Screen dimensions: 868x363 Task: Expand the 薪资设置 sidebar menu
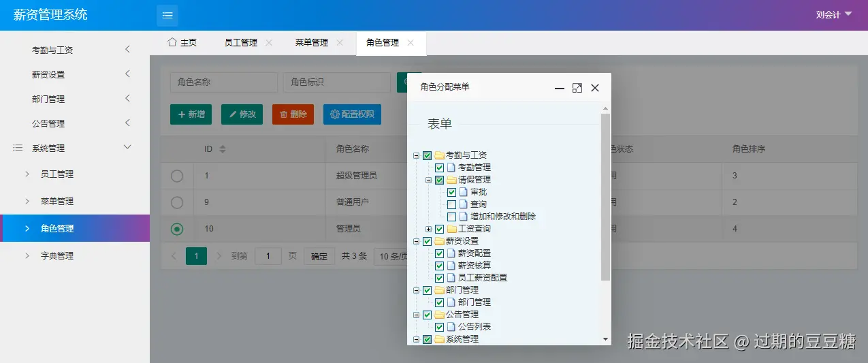pos(75,74)
